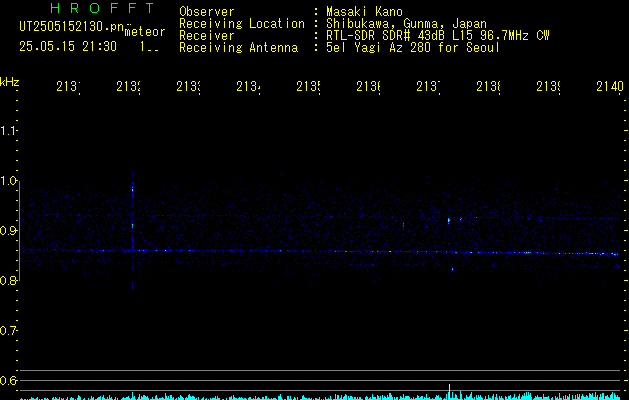Click the 'Observer' field label
This screenshot has height=400, width=629.
pos(207,12)
